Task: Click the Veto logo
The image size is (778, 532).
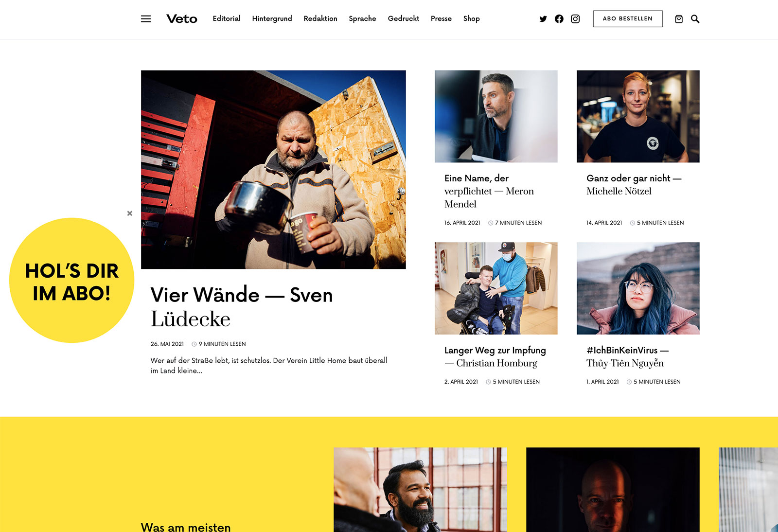Action: (182, 19)
